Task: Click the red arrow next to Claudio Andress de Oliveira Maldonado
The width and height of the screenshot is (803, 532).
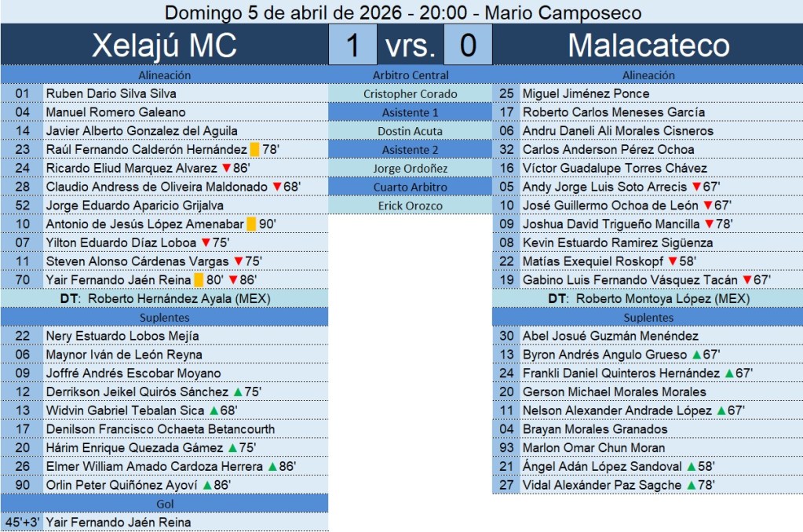Action: (276, 187)
